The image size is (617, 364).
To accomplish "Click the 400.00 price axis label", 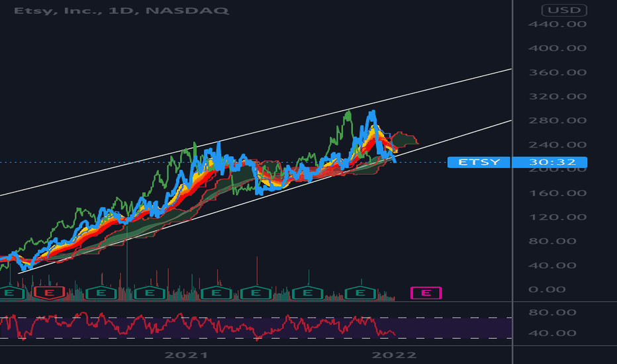I will 557,48.
